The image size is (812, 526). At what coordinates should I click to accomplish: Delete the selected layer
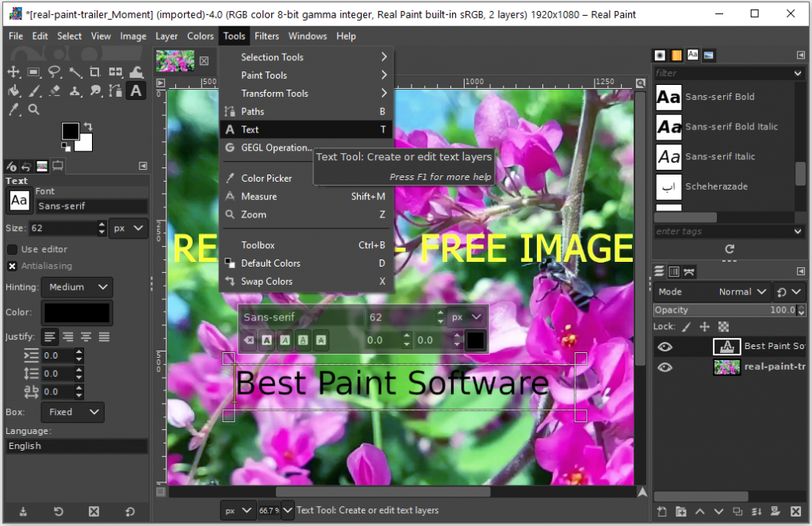tap(796, 512)
